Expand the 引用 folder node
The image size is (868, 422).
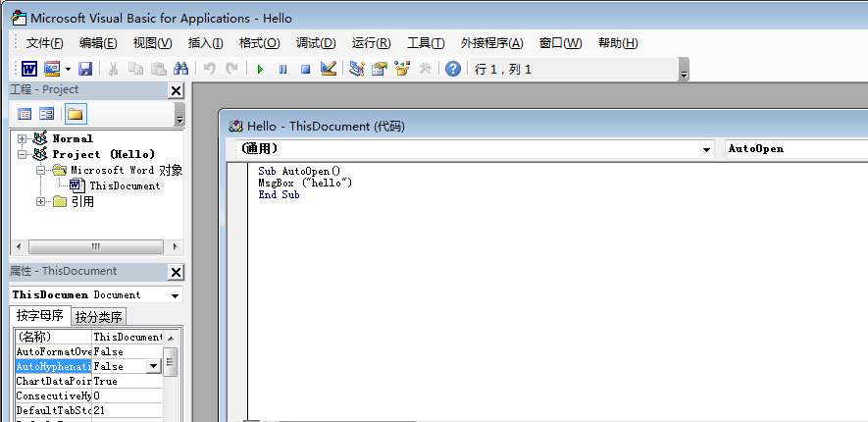click(x=40, y=202)
